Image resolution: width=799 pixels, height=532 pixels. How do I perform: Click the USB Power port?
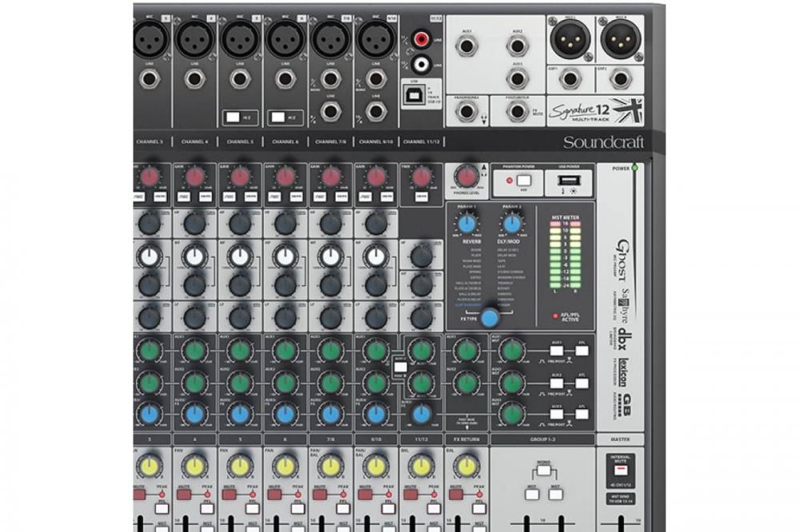(569, 181)
